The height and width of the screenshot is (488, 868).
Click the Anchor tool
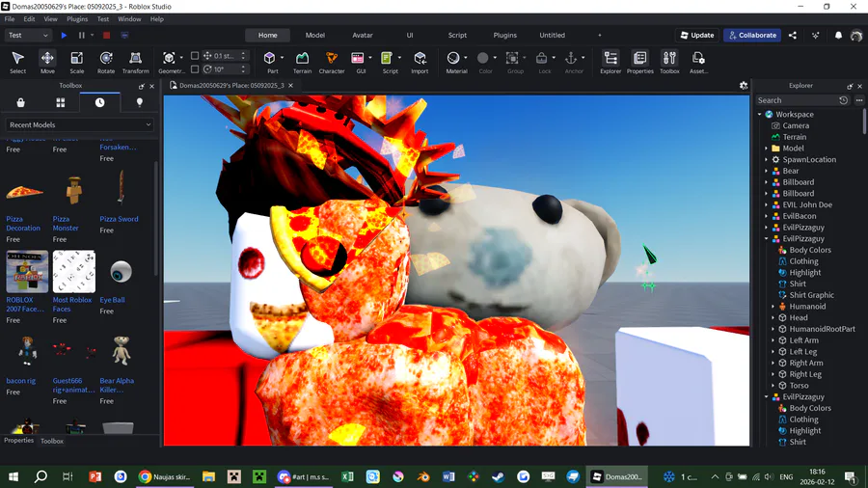pyautogui.click(x=571, y=58)
